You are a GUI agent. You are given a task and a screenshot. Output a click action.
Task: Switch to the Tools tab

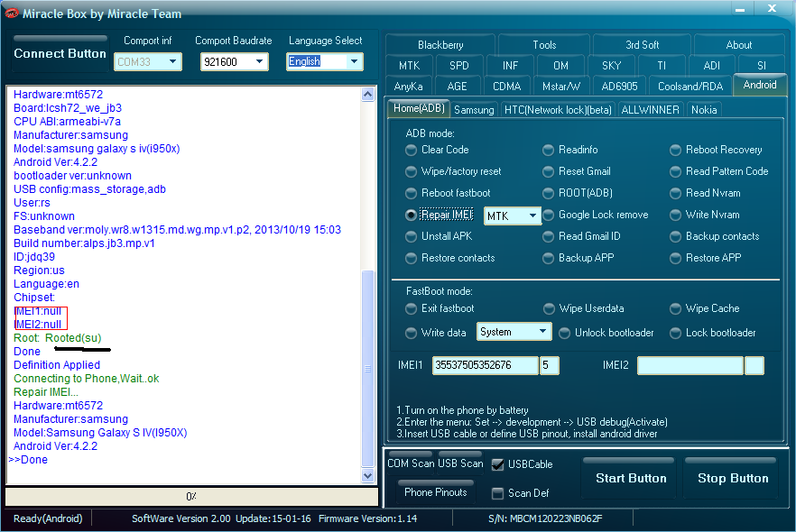[x=544, y=44]
